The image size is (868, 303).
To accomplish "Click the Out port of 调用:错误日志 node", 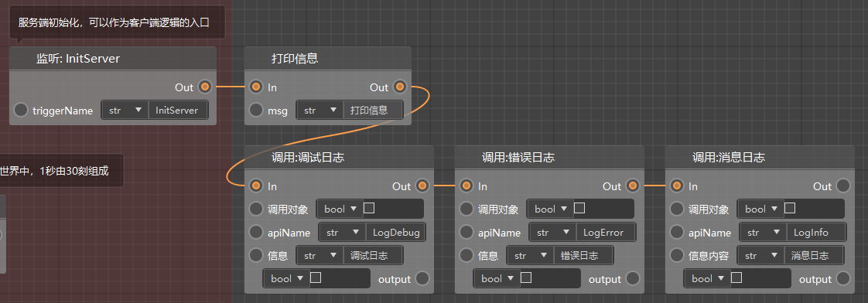I will click(633, 186).
